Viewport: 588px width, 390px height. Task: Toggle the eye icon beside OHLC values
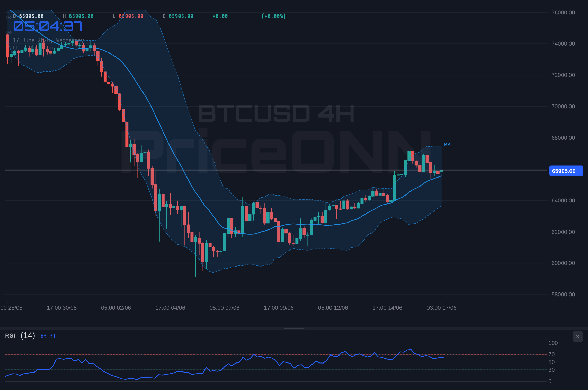pyautogui.click(x=8, y=17)
